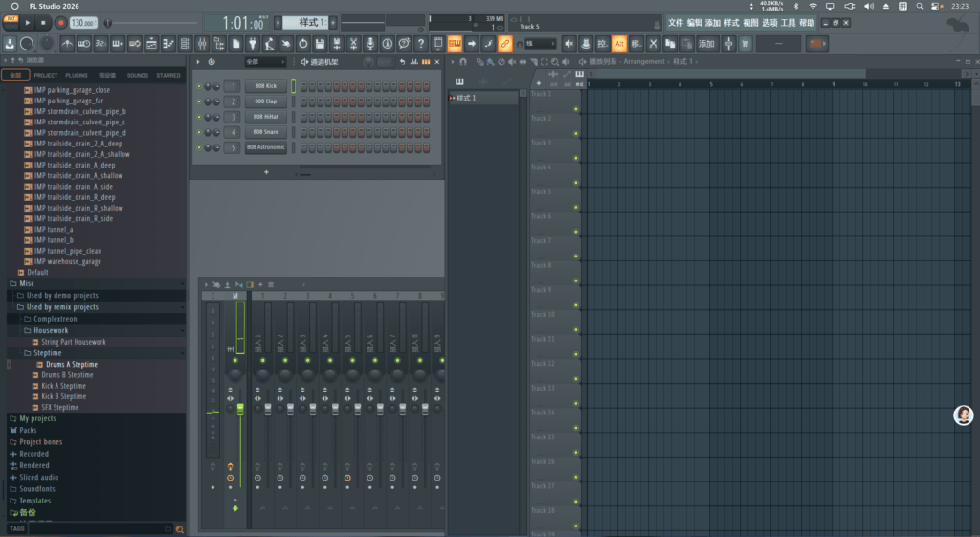Click the Play button in transport
Screen dimensions: 980x537
(x=28, y=23)
